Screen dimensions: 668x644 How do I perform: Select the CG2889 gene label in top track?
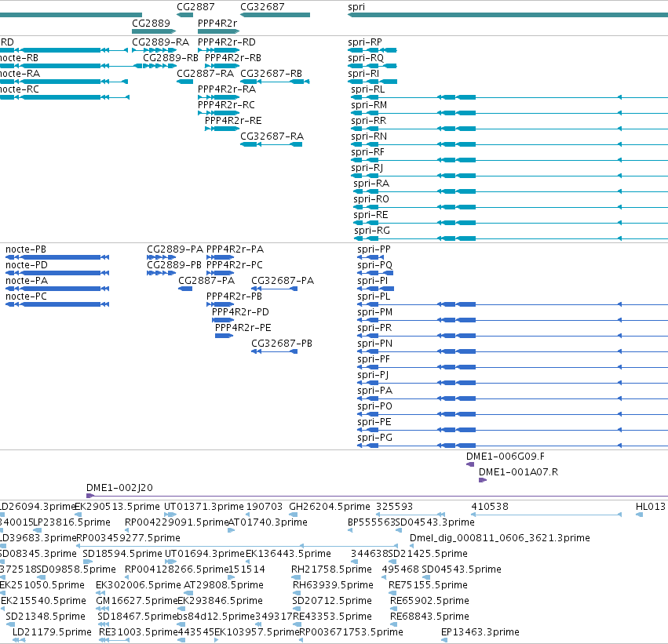coord(151,23)
